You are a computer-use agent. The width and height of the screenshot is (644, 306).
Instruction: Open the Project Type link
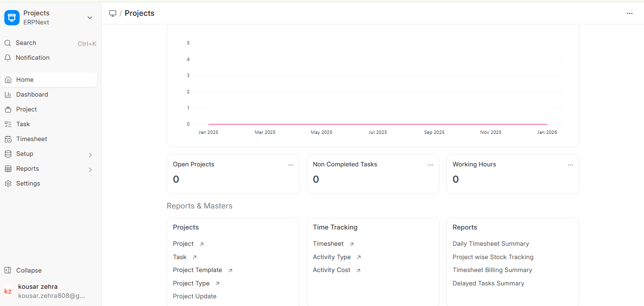[x=191, y=284]
